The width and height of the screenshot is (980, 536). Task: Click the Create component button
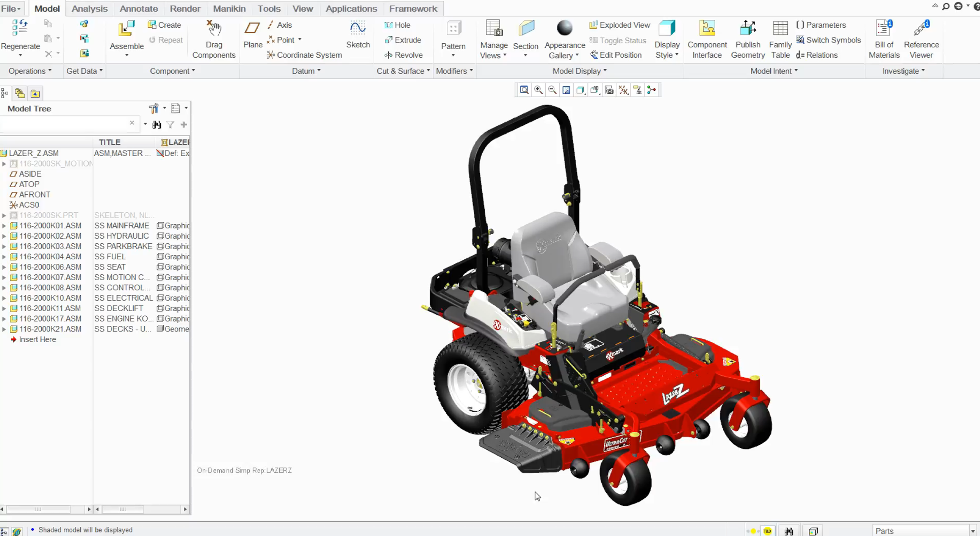coord(164,25)
